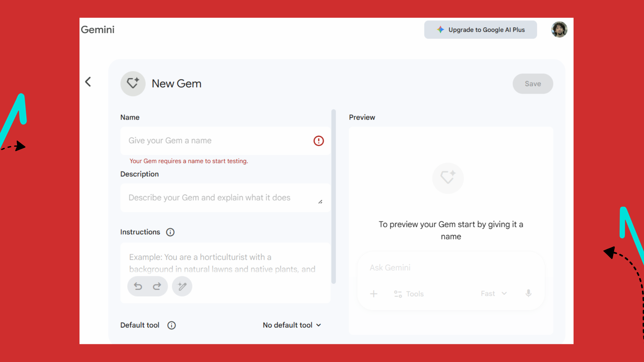Open the Tools menu in preview
This screenshot has width=644, height=362.
[409, 294]
